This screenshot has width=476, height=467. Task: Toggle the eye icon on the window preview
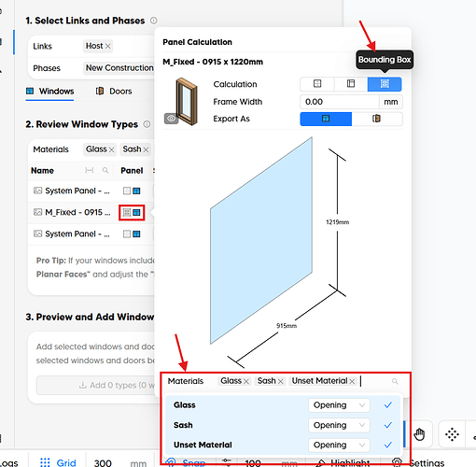coord(171,119)
